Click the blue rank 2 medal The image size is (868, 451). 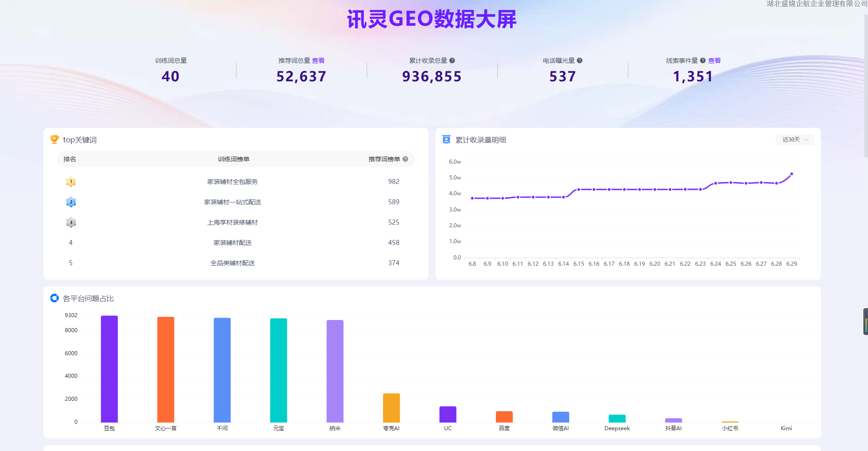[x=71, y=202]
